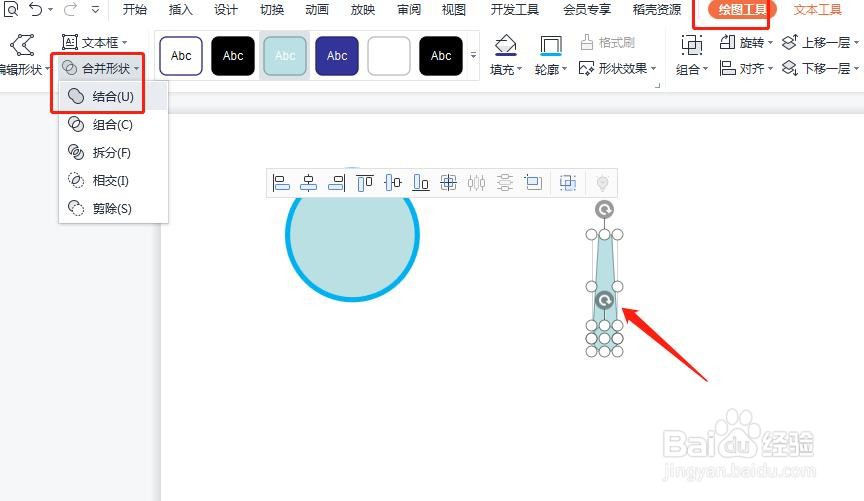Click 下移一层 send backward
The width and height of the screenshot is (864, 501).
[x=820, y=68]
